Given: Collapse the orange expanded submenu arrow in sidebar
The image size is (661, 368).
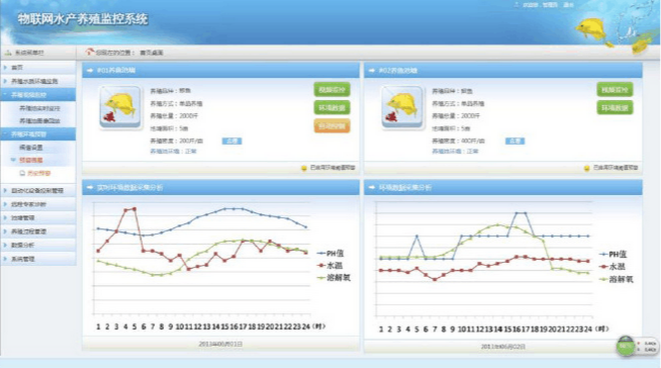Looking at the screenshot, I should pos(13,160).
